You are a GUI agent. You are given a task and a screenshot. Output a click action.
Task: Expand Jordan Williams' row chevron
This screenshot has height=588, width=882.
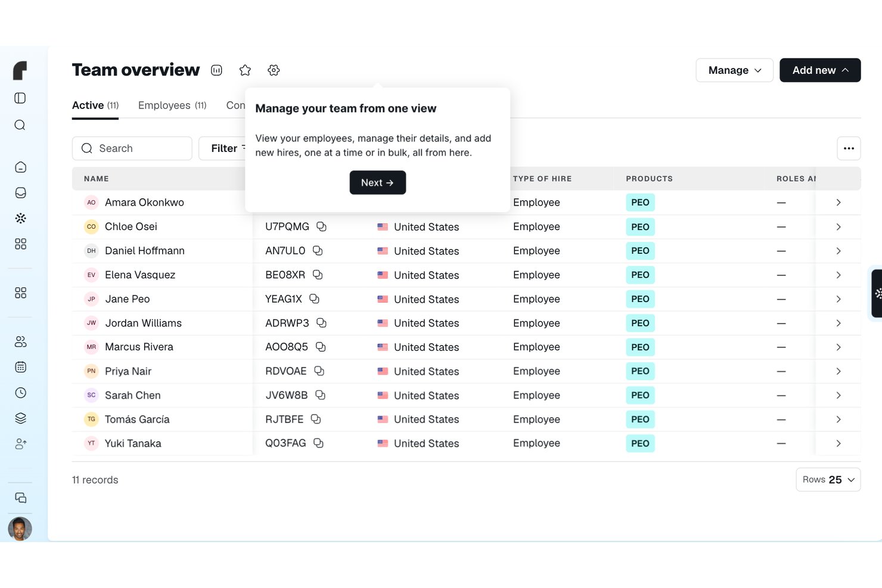click(x=838, y=323)
